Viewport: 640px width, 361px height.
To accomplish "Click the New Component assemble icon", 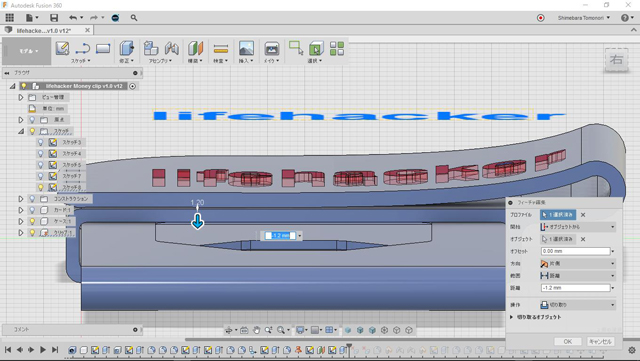I will point(151,48).
